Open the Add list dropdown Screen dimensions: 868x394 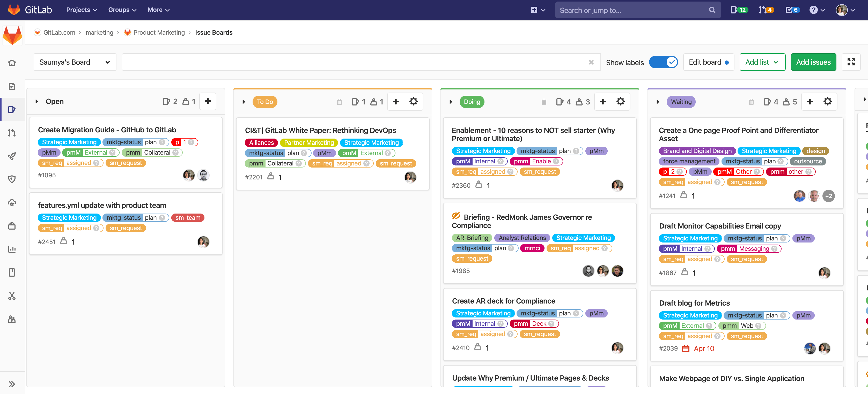coord(762,62)
